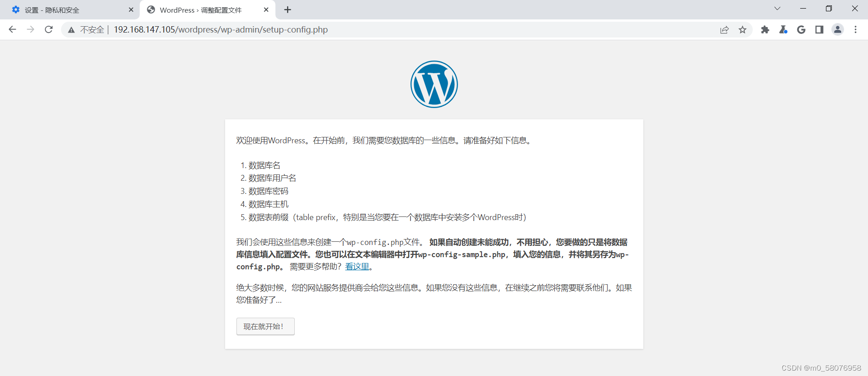Viewport: 868px width, 376px height.
Task: Open Chrome's three-dot menu
Action: [x=855, y=30]
